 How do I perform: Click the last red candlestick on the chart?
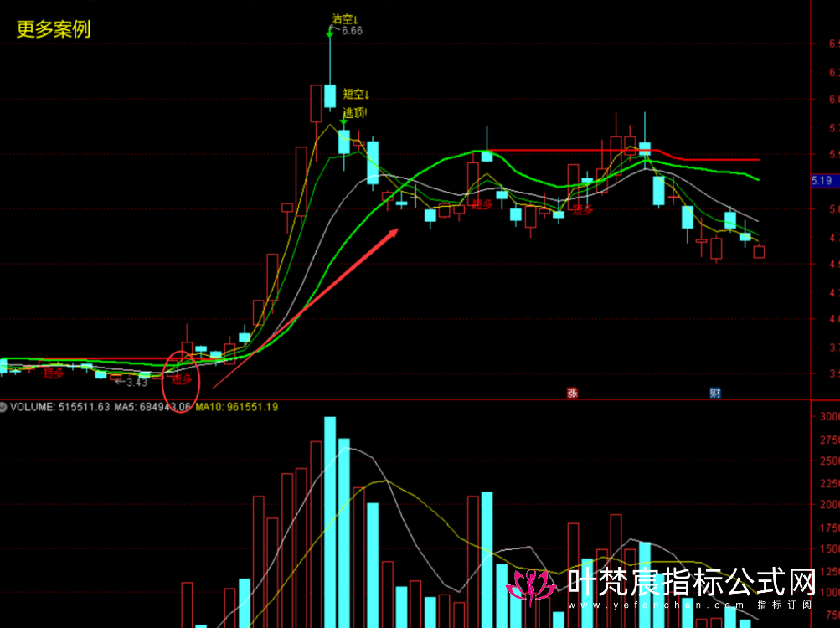(x=759, y=252)
